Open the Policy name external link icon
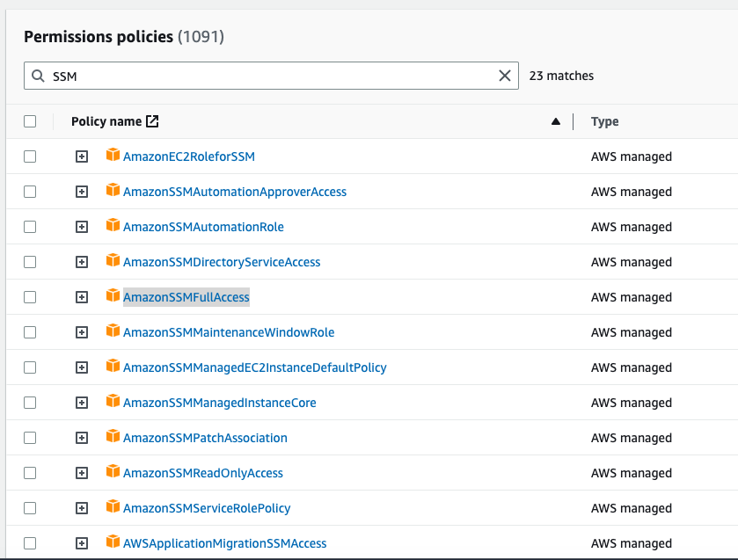Image resolution: width=738 pixels, height=560 pixels. [x=152, y=121]
